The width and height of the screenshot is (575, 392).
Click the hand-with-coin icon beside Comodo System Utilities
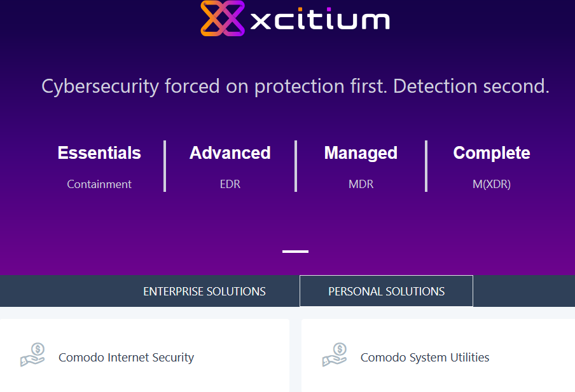[x=335, y=355]
